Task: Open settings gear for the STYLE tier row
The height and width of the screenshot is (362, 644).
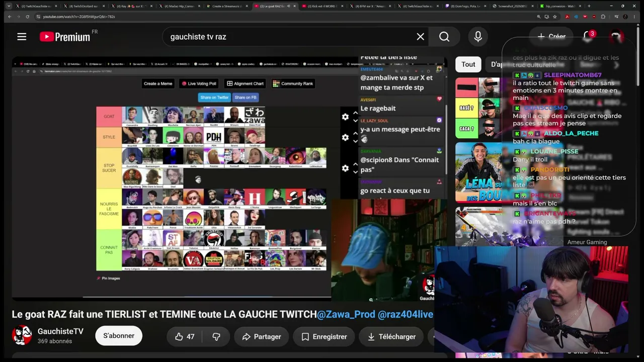Action: click(x=345, y=137)
